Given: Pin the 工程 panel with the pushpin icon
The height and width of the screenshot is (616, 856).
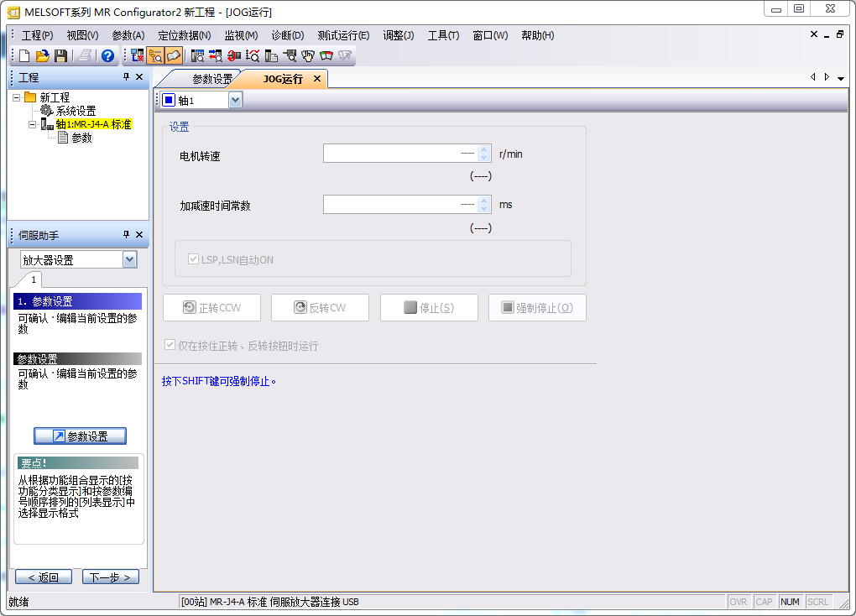Looking at the screenshot, I should 127,76.
